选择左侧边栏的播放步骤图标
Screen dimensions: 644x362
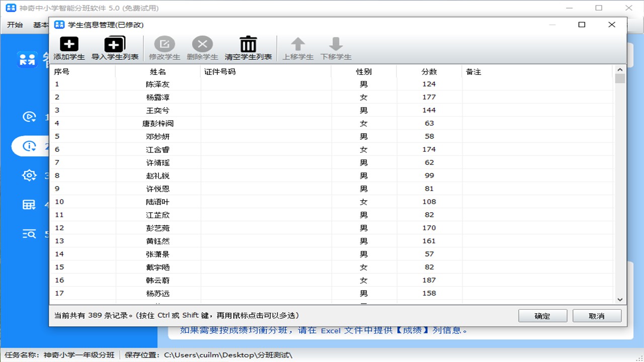click(x=30, y=117)
